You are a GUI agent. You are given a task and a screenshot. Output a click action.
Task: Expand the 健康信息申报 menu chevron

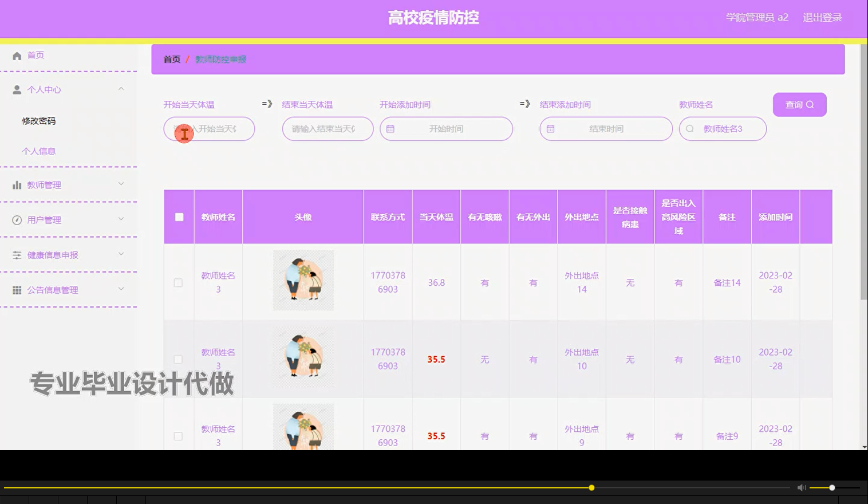tap(121, 254)
